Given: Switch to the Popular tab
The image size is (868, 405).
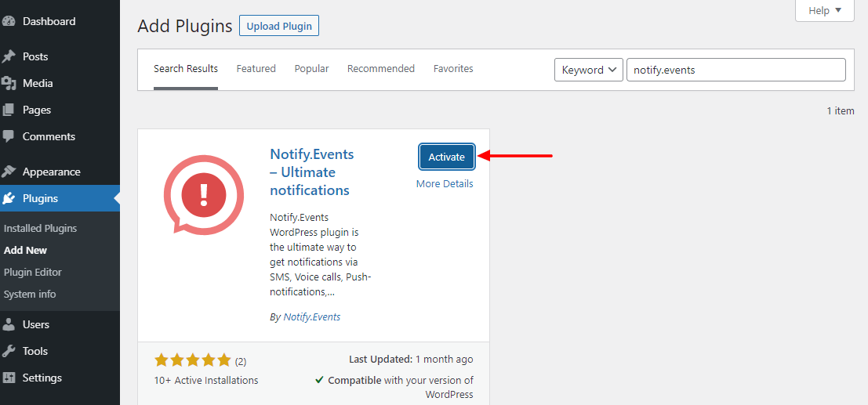Looking at the screenshot, I should tap(311, 69).
